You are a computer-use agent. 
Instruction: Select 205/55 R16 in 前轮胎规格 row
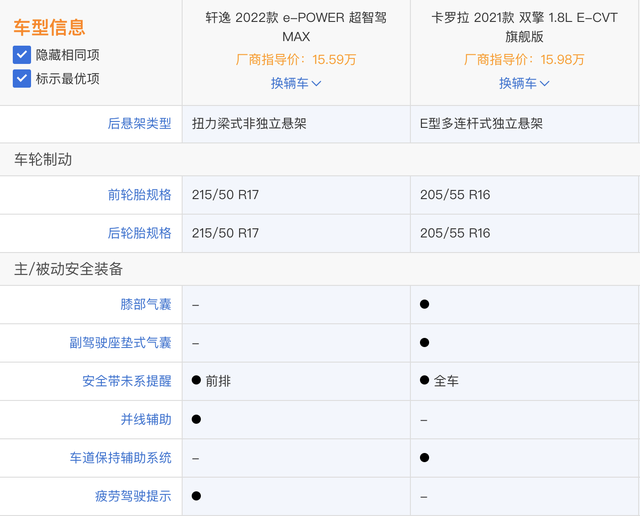[x=455, y=195]
